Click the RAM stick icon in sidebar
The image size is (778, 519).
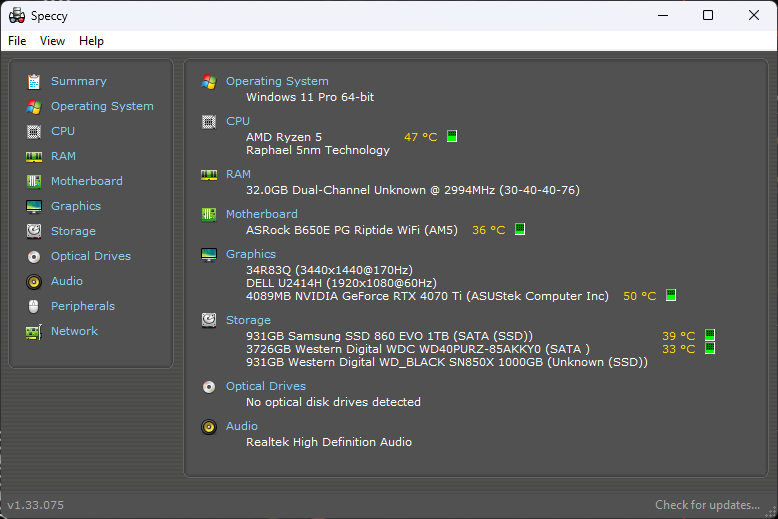point(34,157)
